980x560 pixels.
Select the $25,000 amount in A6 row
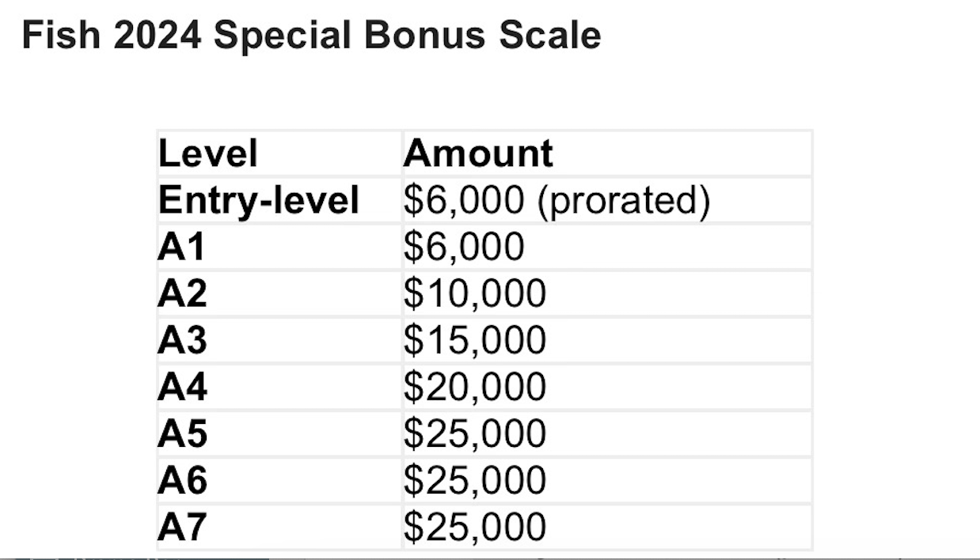click(x=475, y=481)
